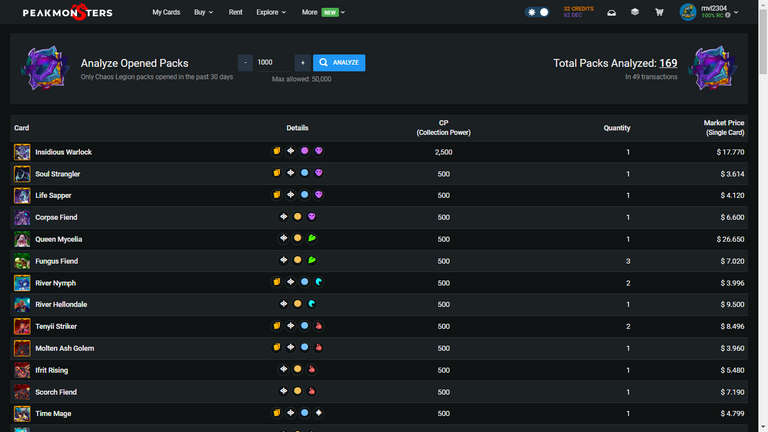Image resolution: width=768 pixels, height=432 pixels.
Task: Click the Tenyii Striker card thumbnail
Action: pos(22,326)
